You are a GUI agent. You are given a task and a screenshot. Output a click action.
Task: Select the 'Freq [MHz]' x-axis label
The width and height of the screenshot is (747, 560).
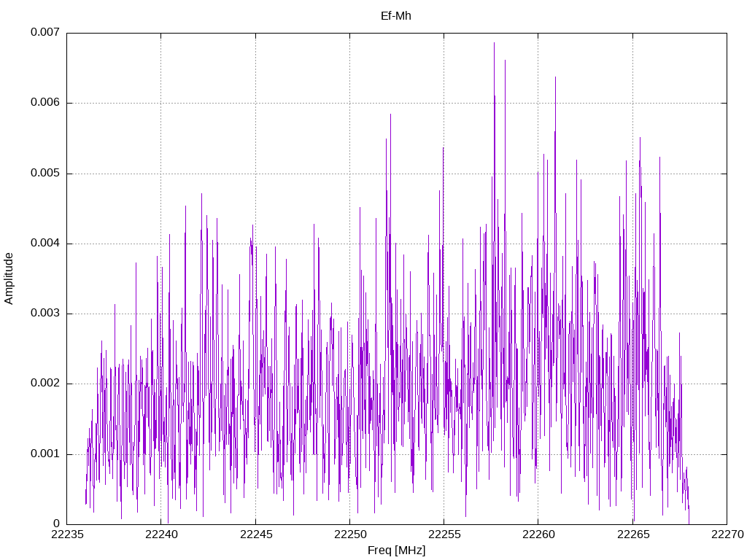[396, 550]
